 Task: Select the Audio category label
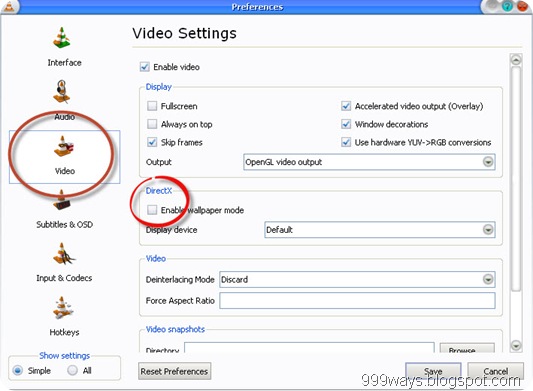coord(64,117)
